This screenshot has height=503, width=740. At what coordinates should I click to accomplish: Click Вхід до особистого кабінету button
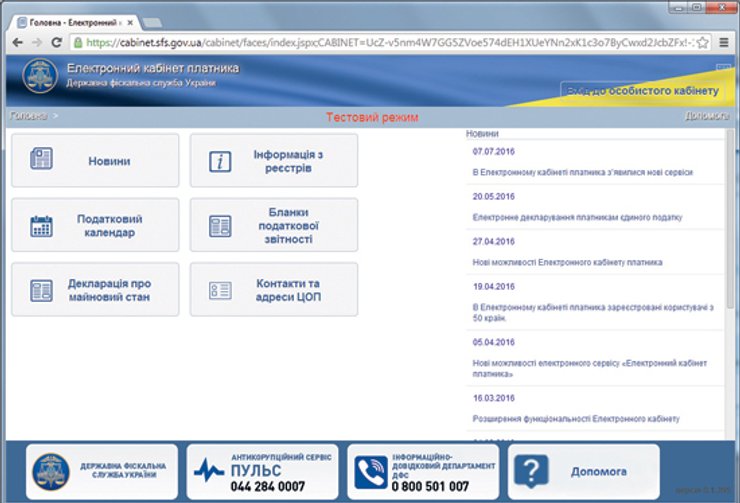coord(642,91)
